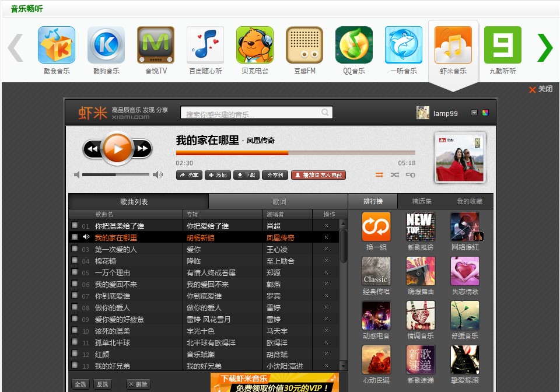Click the 下载 download button
The height and width of the screenshot is (392, 560).
pos(246,175)
